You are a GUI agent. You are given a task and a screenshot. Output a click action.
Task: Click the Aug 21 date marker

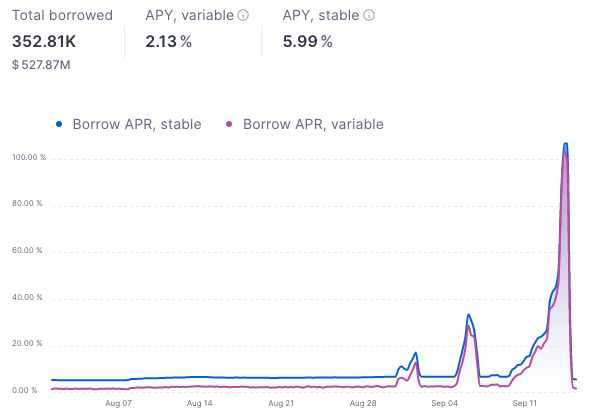pos(281,403)
